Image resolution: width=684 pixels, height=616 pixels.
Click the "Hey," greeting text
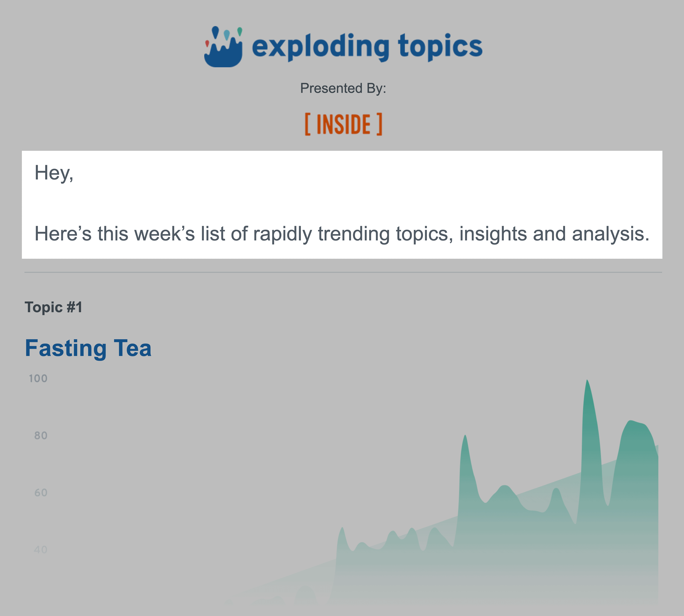54,173
